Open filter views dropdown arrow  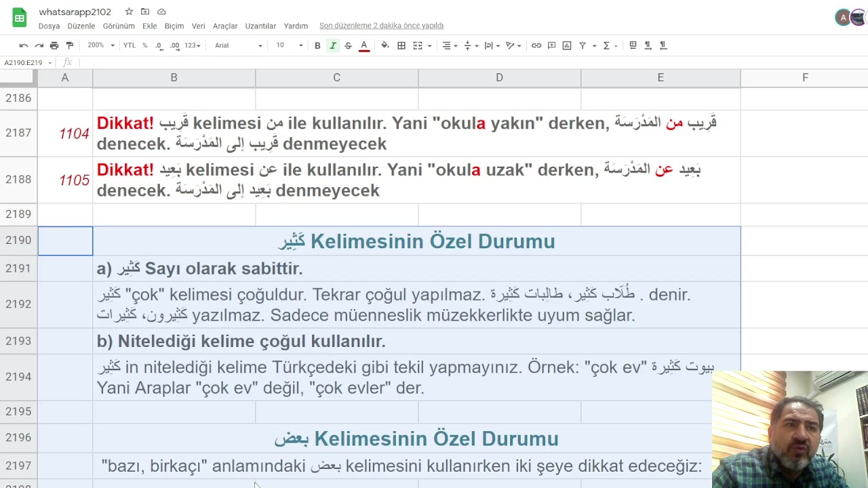point(595,45)
